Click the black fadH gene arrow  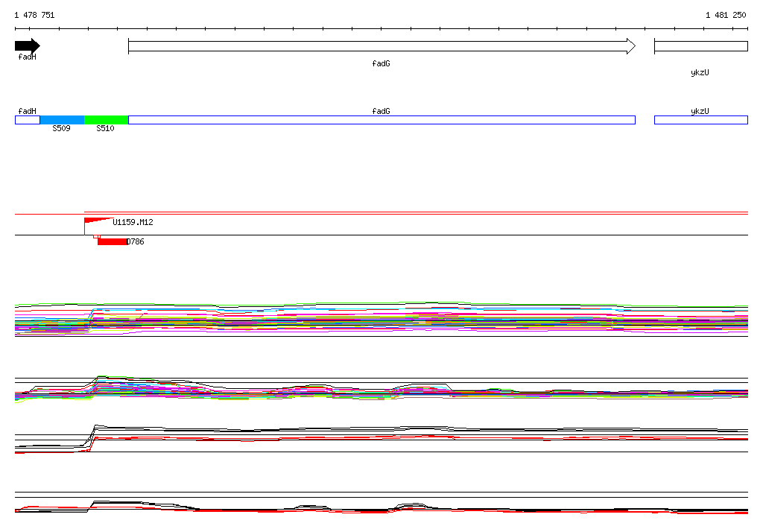pos(28,46)
